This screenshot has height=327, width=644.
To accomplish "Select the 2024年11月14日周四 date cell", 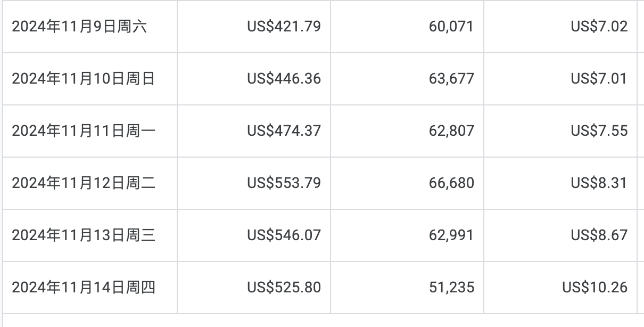I will click(x=90, y=288).
